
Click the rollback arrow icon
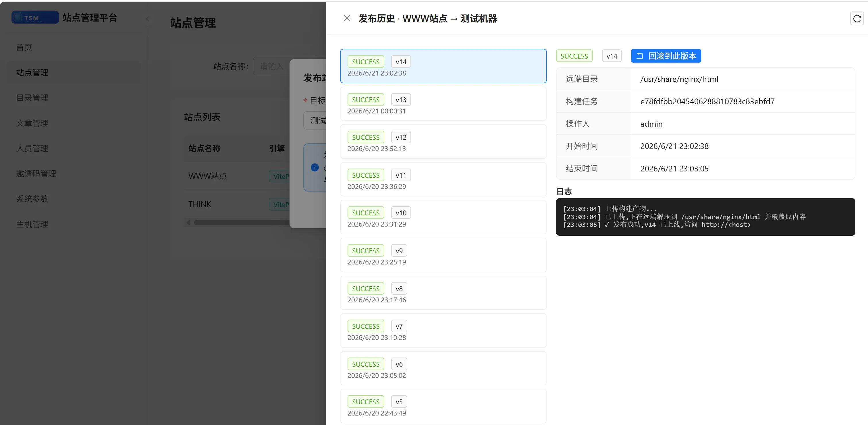(640, 56)
